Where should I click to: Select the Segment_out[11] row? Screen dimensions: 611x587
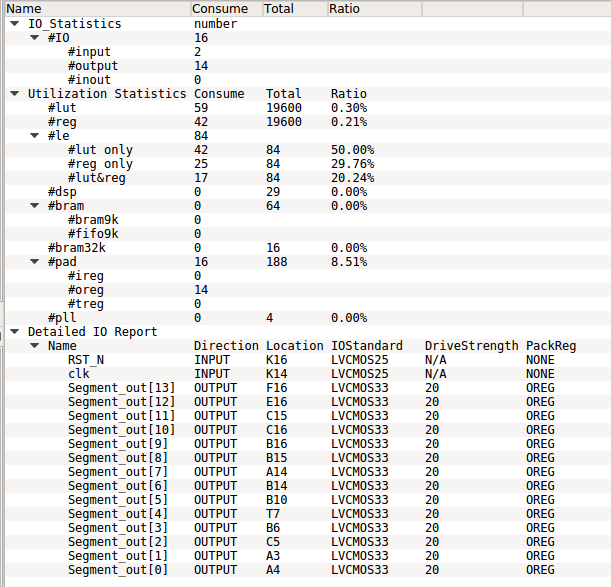(308, 416)
